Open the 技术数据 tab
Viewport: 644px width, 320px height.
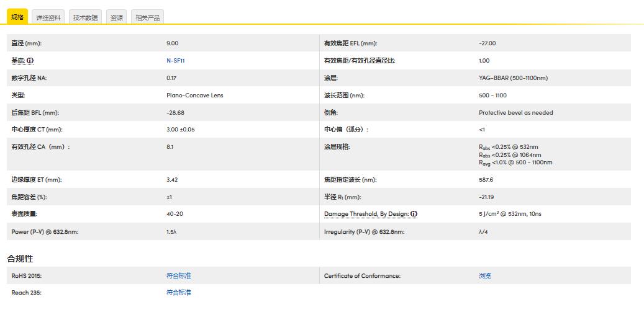[x=86, y=17]
